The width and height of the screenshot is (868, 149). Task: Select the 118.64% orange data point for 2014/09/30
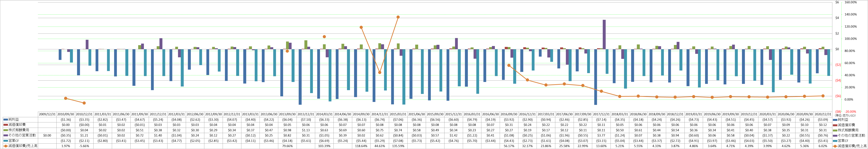(361, 27)
